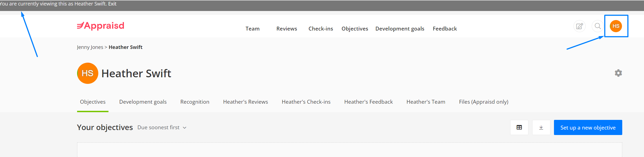Open the Objectives top navigation item
Screen dimensions: 644x157
pos(355,29)
